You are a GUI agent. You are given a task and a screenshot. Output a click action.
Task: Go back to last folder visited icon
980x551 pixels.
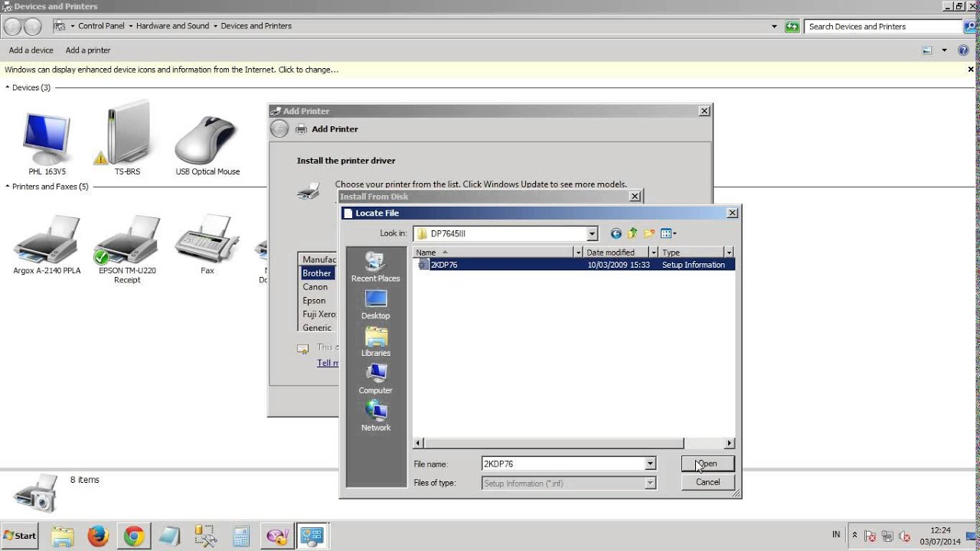coord(616,233)
